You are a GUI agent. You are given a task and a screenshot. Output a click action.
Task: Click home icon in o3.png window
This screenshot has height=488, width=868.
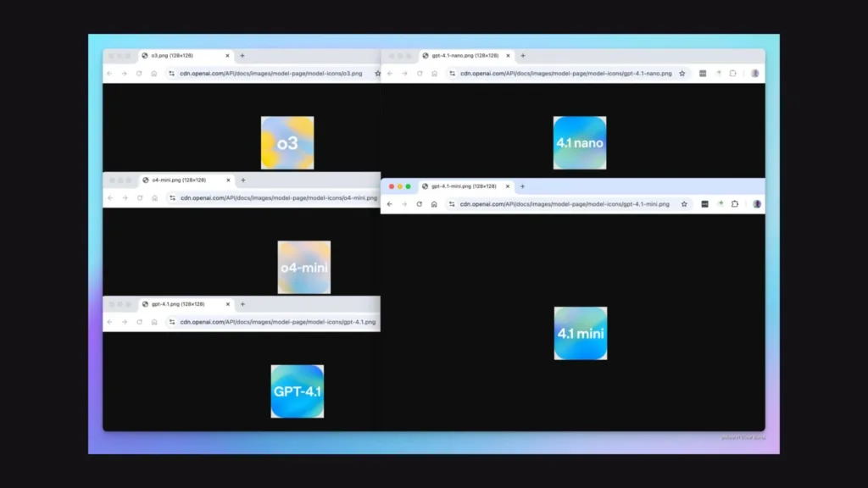pyautogui.click(x=154, y=74)
